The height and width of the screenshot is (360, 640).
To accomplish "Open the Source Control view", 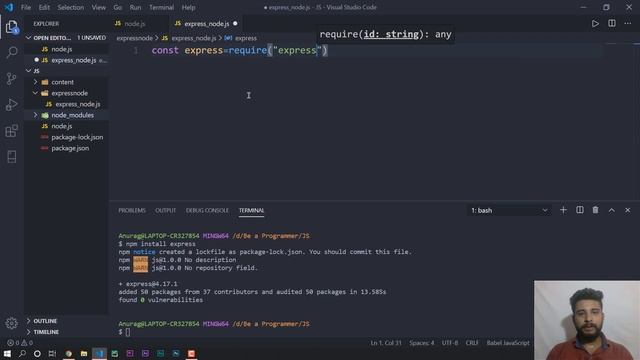I will click(12, 78).
